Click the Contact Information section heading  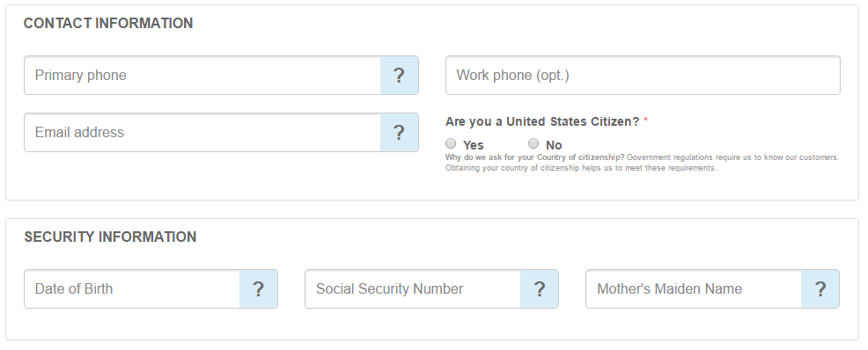[108, 23]
